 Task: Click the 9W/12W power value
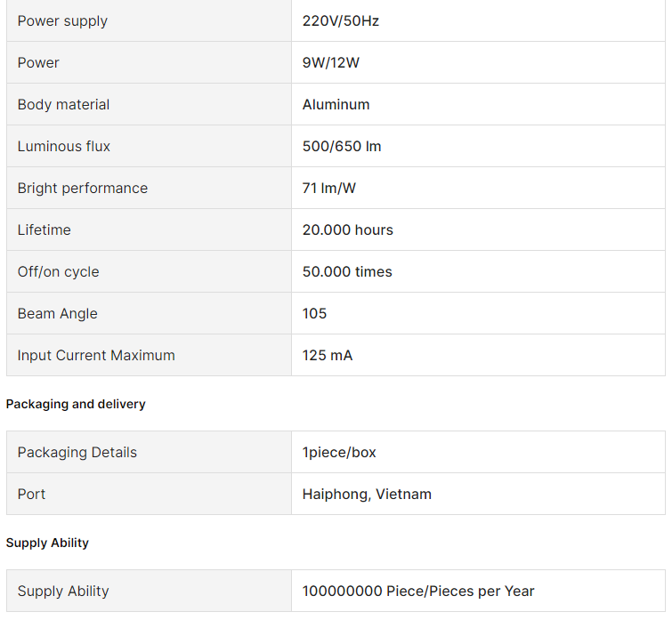[331, 62]
